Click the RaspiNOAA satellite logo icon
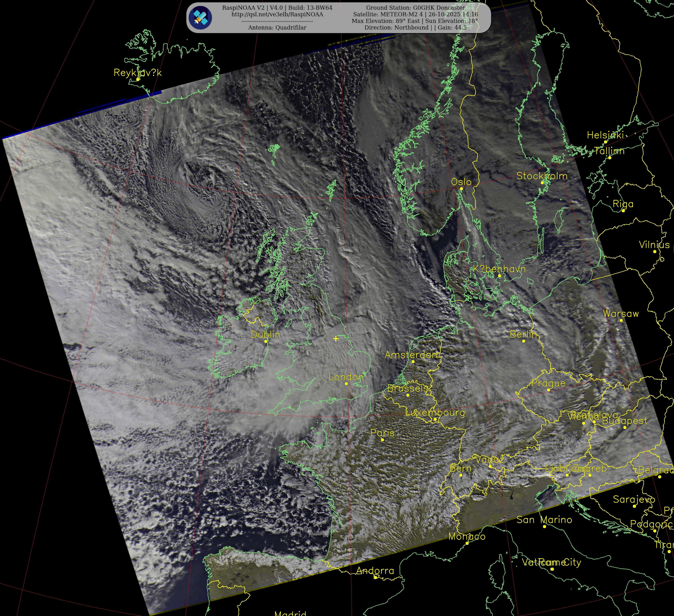 [200, 17]
